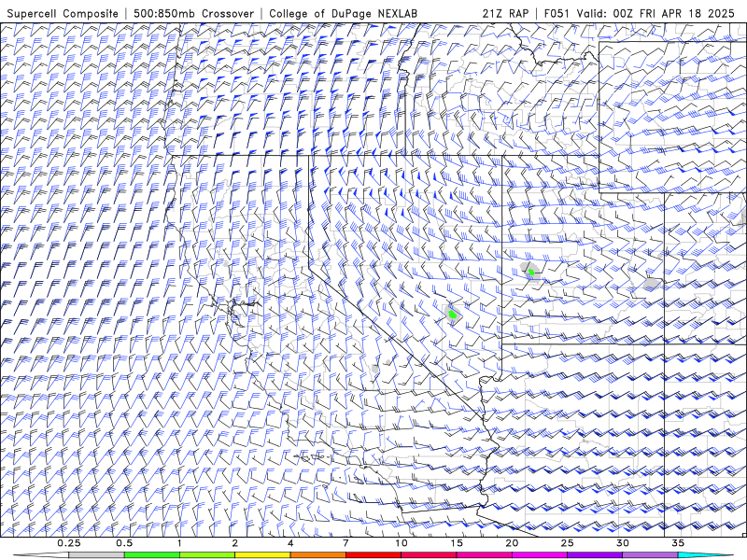Click the '30' color bar tick label
Screen dimensions: 747x560
[622, 543]
